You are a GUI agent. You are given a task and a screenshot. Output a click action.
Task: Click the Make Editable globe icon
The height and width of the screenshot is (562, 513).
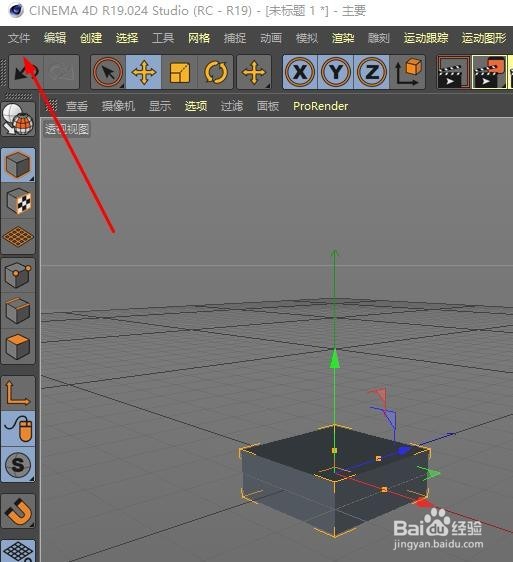click(x=18, y=119)
